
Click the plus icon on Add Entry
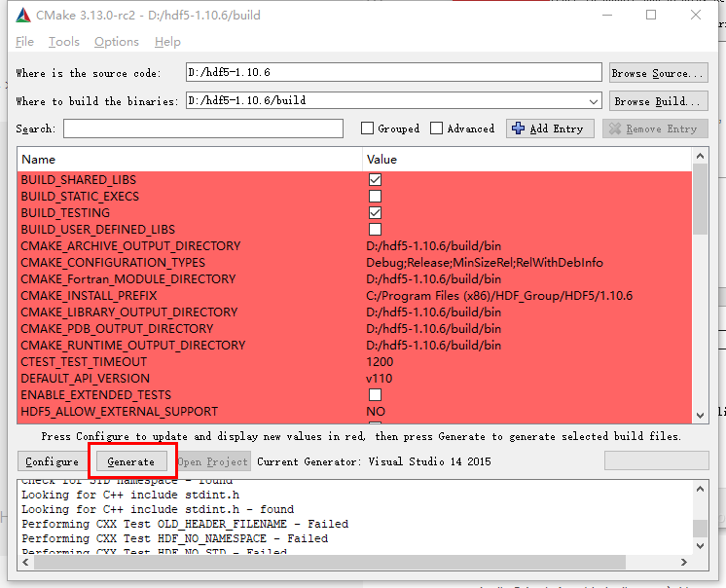coord(518,129)
